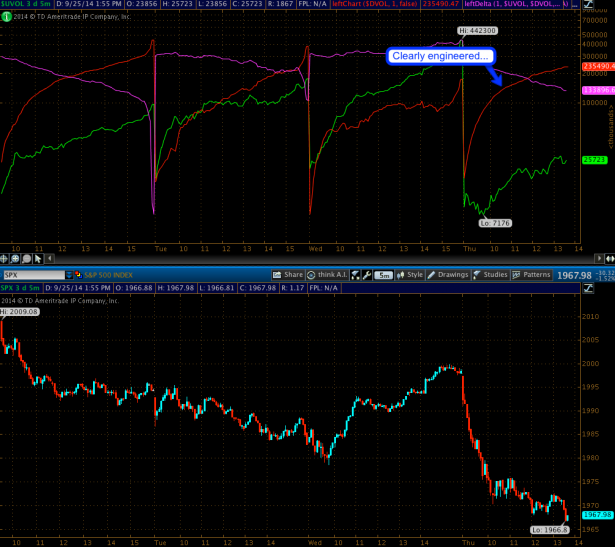Click the Hi: 442300 price bubble
615x547 pixels.
click(475, 31)
